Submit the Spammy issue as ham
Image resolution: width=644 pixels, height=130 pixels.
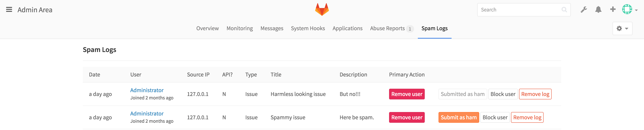[458, 117]
